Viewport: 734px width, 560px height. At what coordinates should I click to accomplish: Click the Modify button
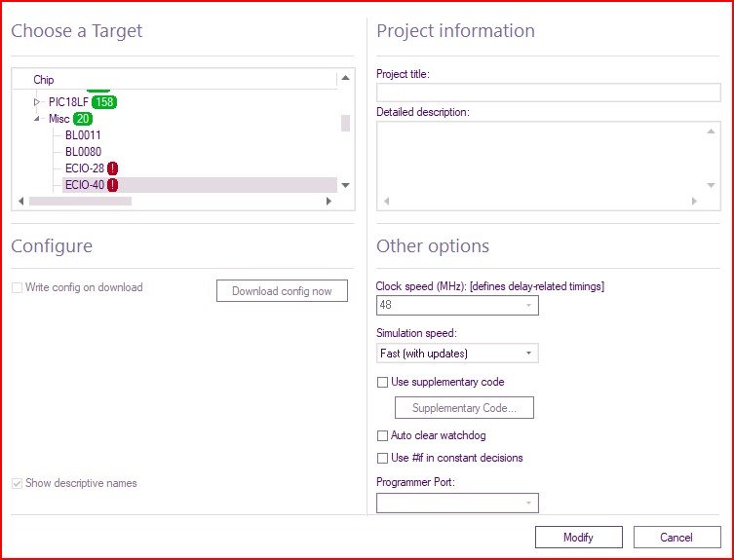pyautogui.click(x=579, y=537)
